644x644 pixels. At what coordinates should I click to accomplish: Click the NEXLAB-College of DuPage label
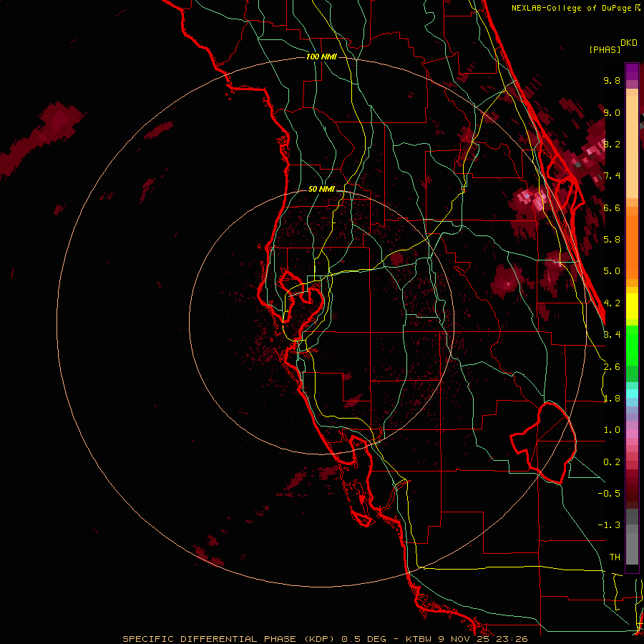(572, 8)
